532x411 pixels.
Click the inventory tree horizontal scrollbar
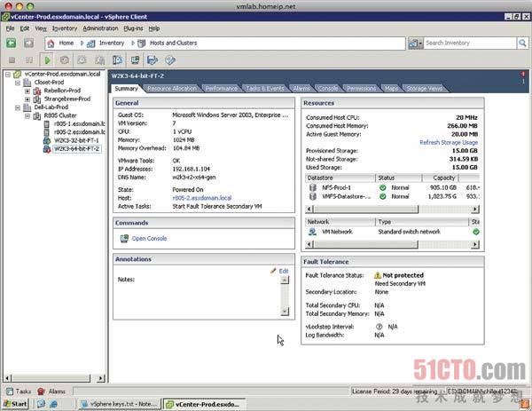click(54, 378)
